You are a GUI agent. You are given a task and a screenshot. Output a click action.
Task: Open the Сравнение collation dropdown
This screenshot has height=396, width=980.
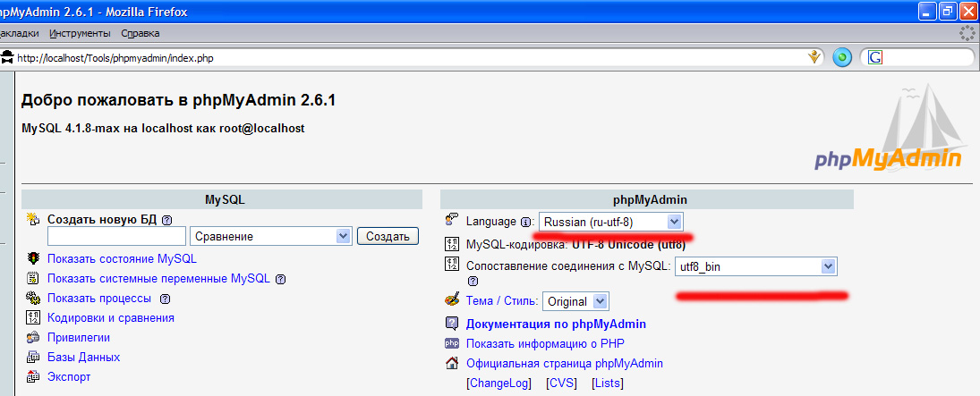pyautogui.click(x=270, y=236)
